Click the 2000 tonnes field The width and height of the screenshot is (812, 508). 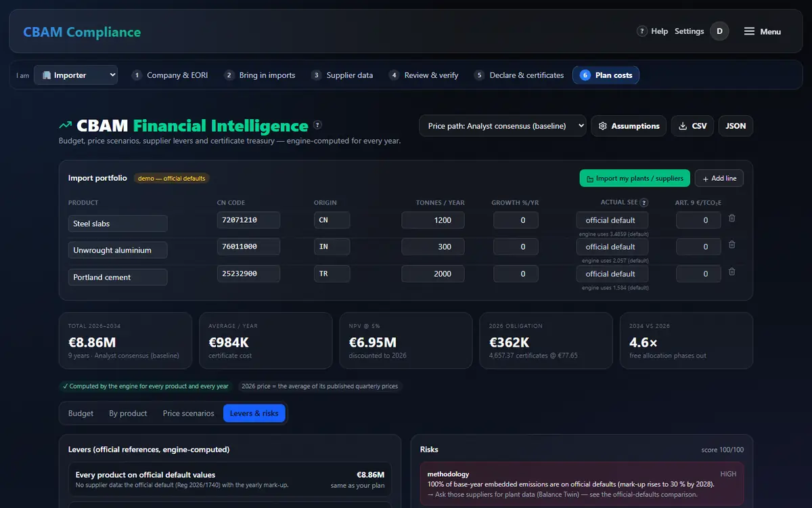tap(433, 274)
